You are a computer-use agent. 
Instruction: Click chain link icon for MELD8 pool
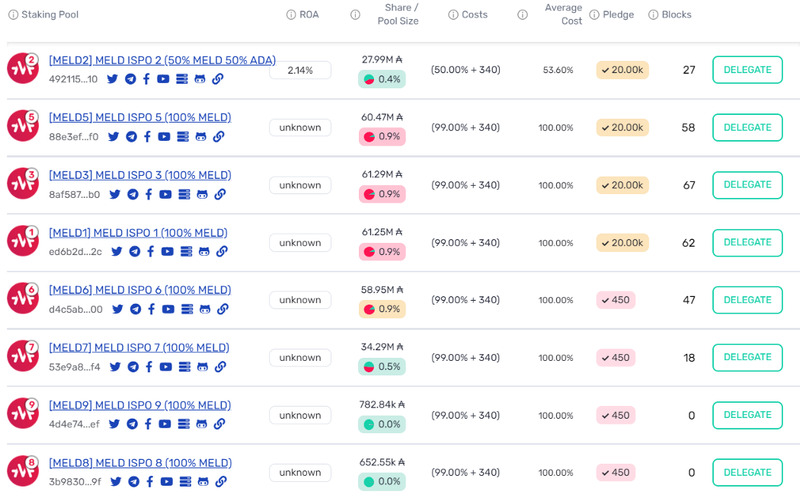pos(221,482)
